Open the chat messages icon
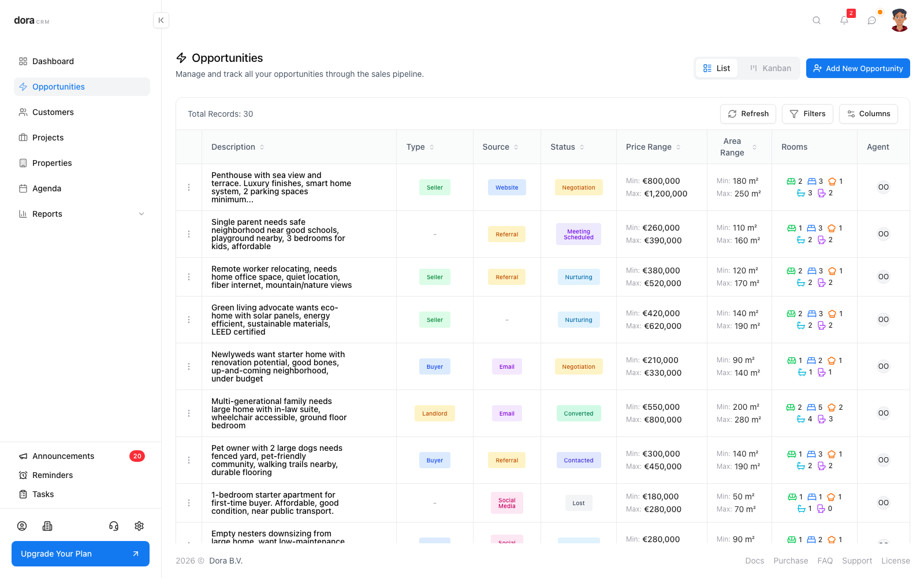Viewport: 924px width, 578px height. point(872,20)
